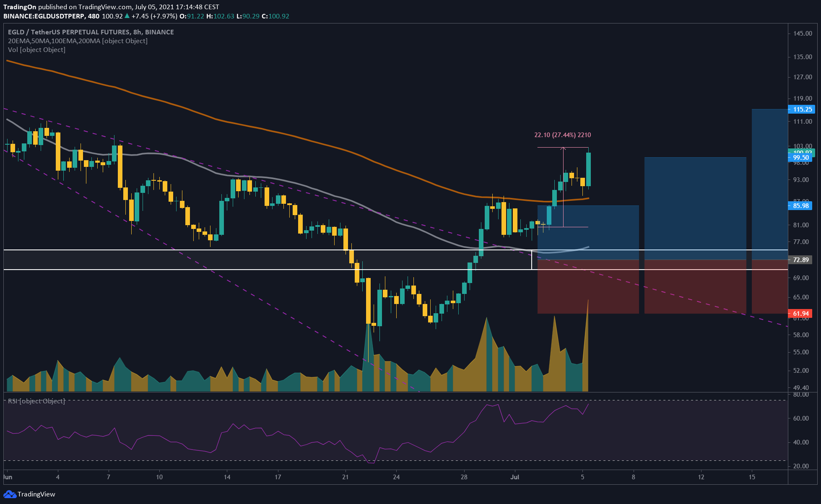This screenshot has width=821, height=504.
Task: Click the 61.94 red stop price label
Action: point(800,314)
